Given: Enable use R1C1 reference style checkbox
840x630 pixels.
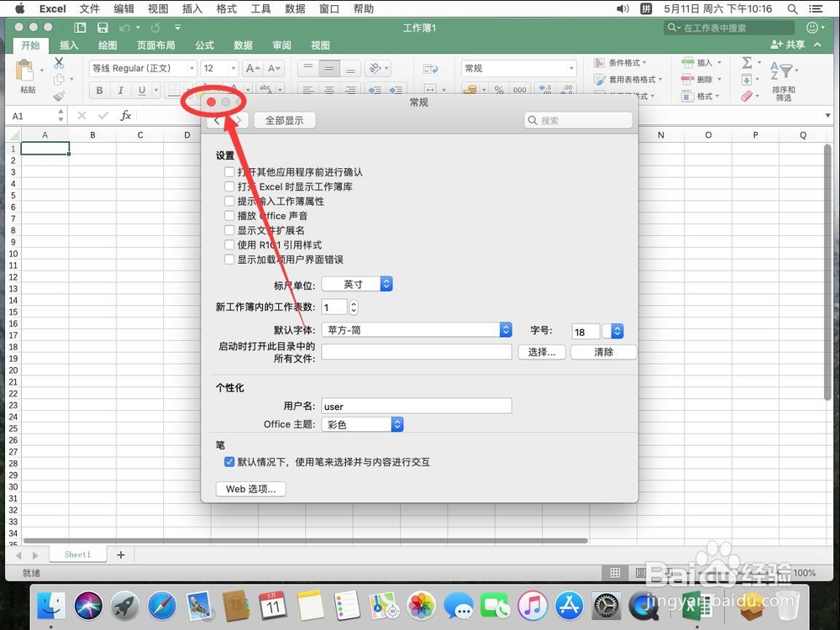Looking at the screenshot, I should click(229, 244).
